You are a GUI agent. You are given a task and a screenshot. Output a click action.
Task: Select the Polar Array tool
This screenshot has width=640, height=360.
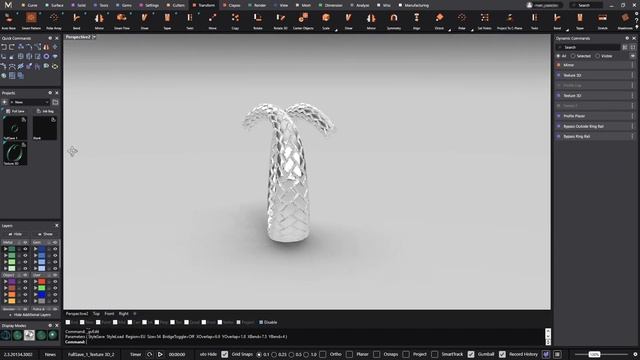click(54, 21)
